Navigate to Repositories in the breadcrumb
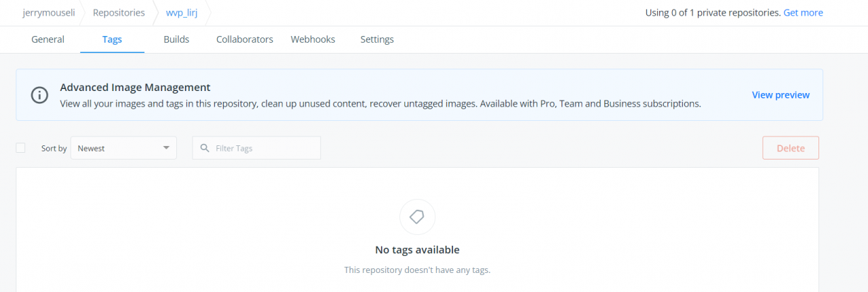868x292 pixels. click(x=119, y=13)
